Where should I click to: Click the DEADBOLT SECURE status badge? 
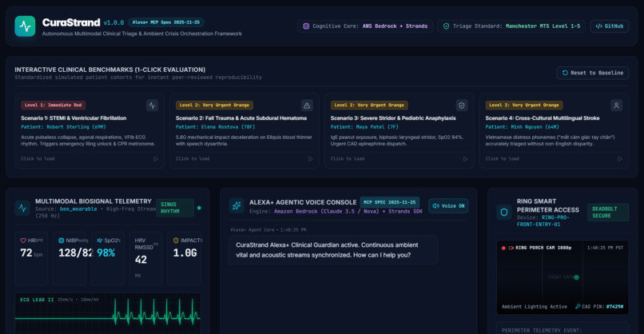click(608, 213)
